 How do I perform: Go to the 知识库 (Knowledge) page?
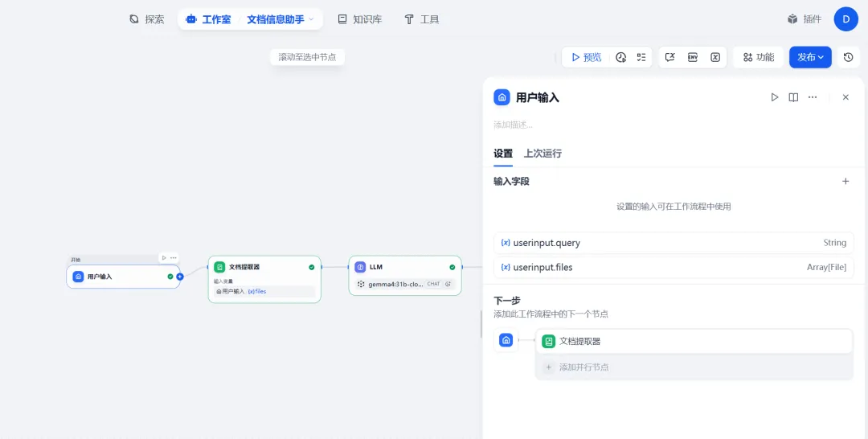360,19
